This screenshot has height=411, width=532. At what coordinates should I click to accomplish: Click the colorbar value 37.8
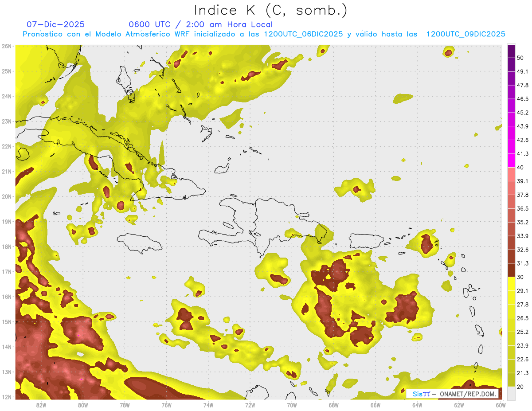tap(523, 195)
